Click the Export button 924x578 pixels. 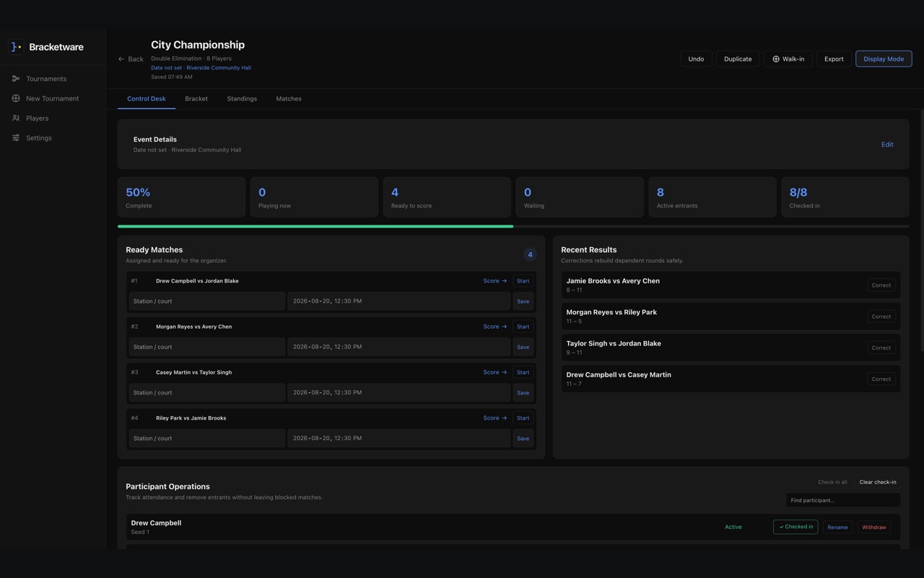pos(834,59)
